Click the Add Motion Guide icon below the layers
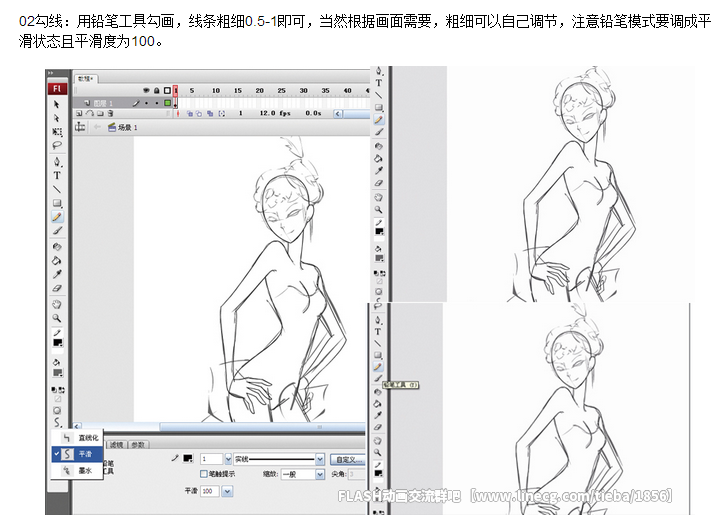724x515 pixels. click(x=90, y=113)
